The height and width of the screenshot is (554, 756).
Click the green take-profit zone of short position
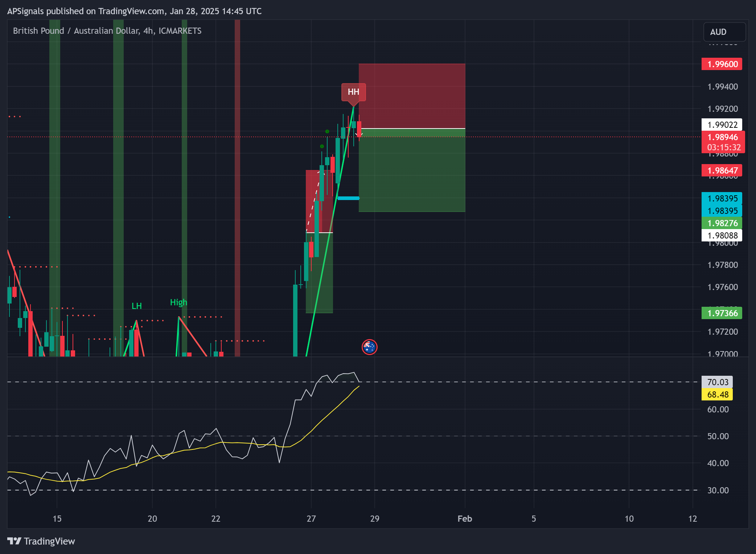click(x=412, y=170)
